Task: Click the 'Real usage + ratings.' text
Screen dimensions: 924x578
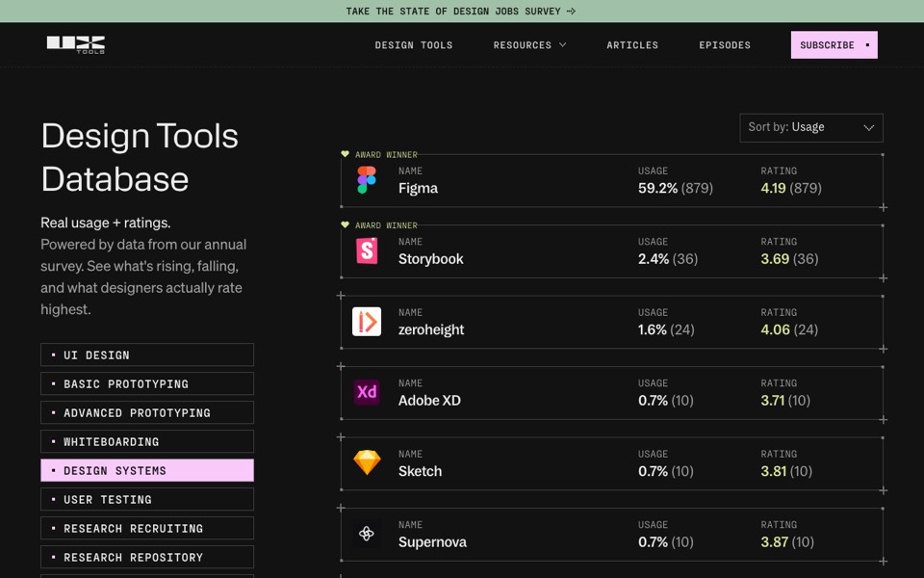Action: pos(106,223)
